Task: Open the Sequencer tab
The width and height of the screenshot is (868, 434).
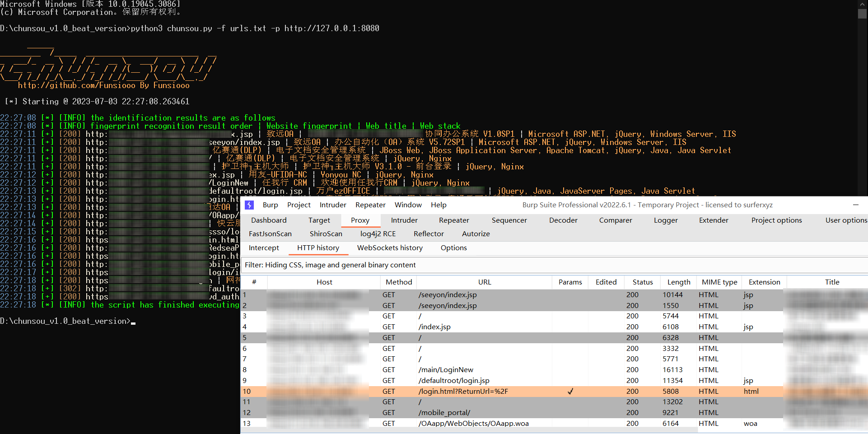Action: point(509,220)
